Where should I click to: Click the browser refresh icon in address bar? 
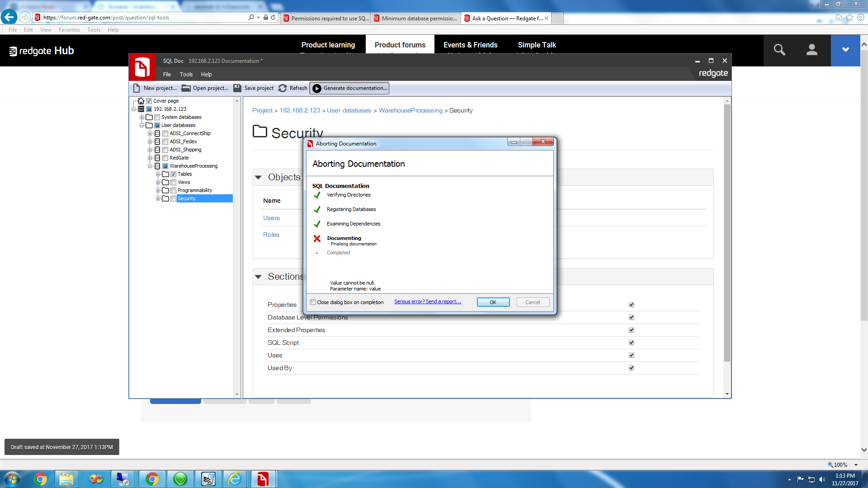[273, 17]
